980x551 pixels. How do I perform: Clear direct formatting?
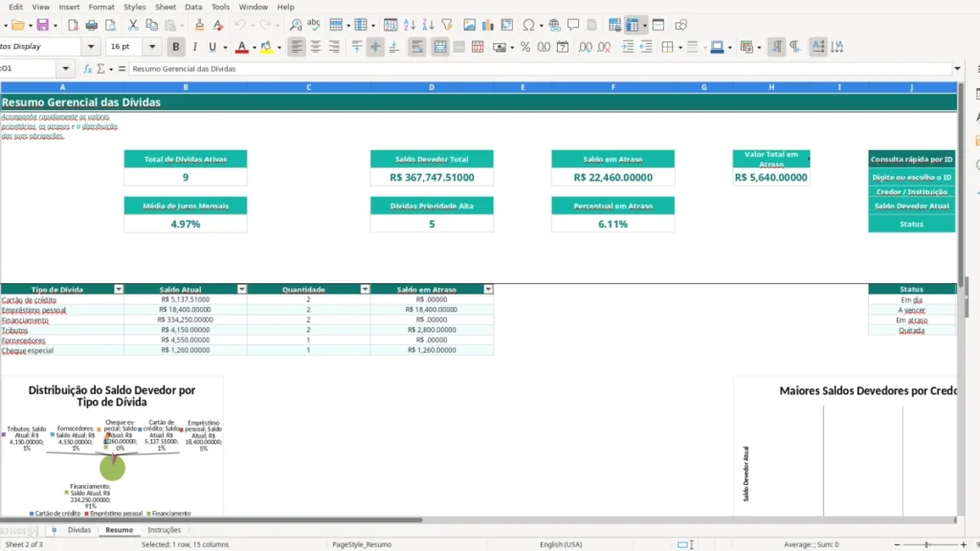[217, 25]
